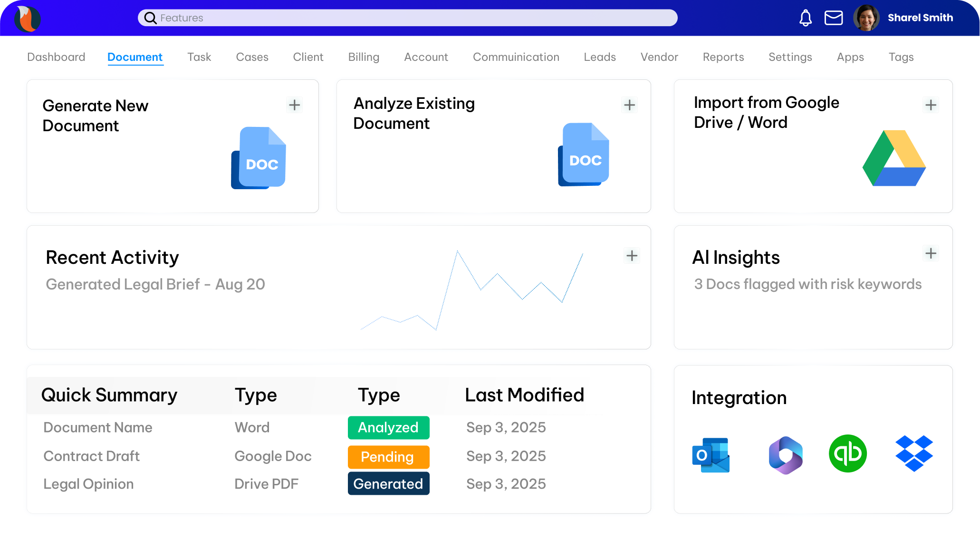
Task: Click the Integration heading
Action: click(739, 398)
